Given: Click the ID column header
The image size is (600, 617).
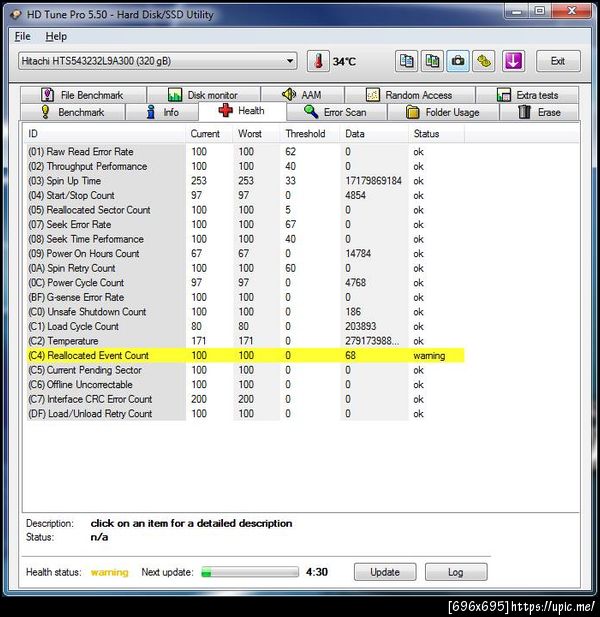Looking at the screenshot, I should coord(104,134).
